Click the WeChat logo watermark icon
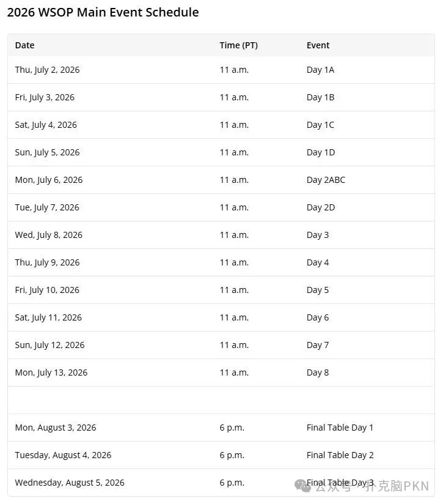The width and height of the screenshot is (443, 504). 302,486
